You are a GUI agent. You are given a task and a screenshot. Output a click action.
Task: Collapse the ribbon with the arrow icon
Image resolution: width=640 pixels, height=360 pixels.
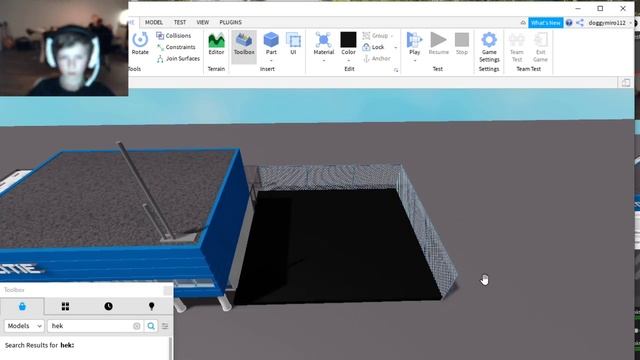[523, 23]
